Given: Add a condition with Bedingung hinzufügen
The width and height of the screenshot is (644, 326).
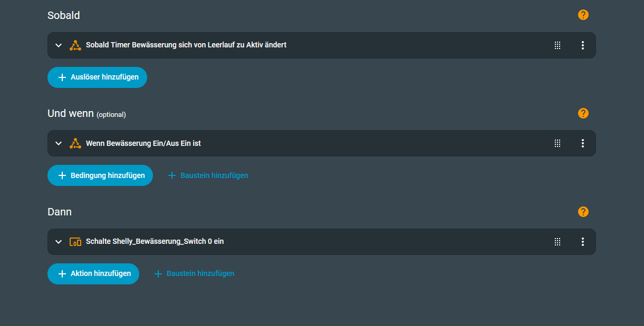Looking at the screenshot, I should [100, 175].
